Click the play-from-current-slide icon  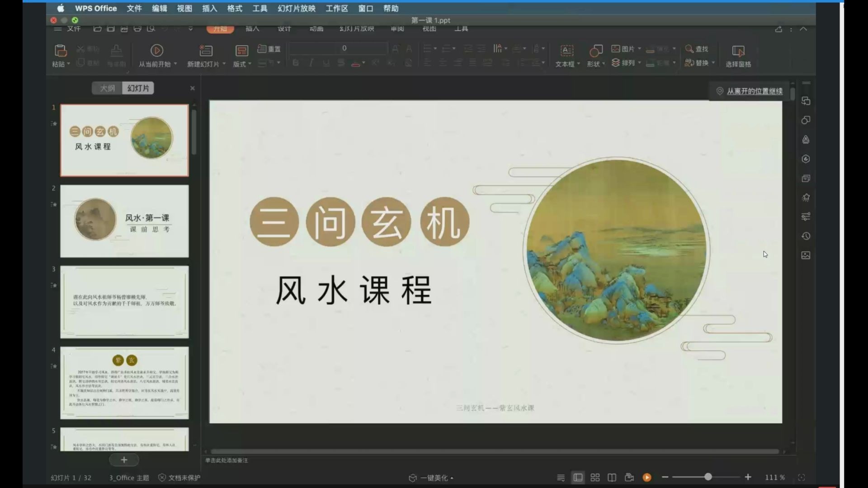pyautogui.click(x=156, y=50)
